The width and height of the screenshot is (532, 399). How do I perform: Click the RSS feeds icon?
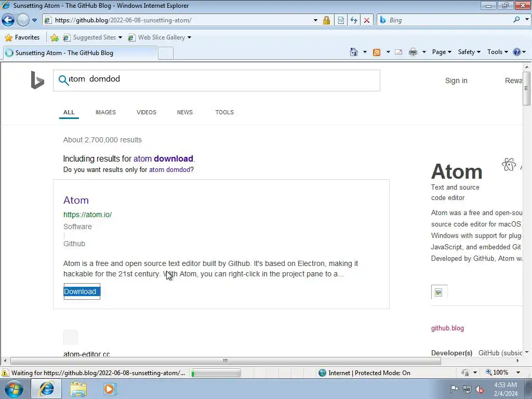tap(377, 52)
